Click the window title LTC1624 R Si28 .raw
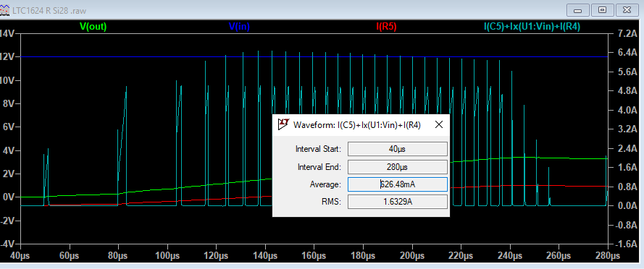 coord(49,11)
